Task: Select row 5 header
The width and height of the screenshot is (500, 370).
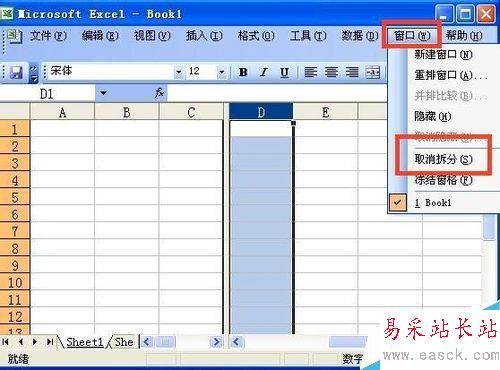Action: [15, 197]
